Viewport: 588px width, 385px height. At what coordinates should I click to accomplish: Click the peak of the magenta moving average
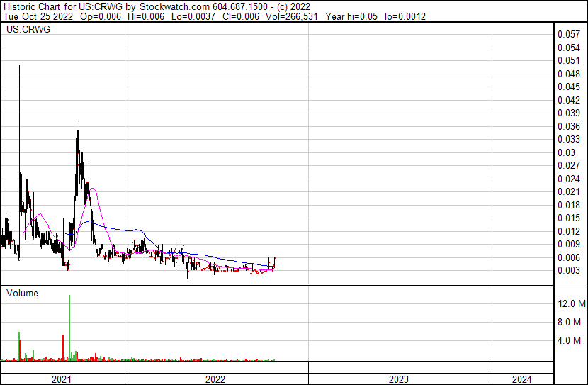[x=92, y=189]
